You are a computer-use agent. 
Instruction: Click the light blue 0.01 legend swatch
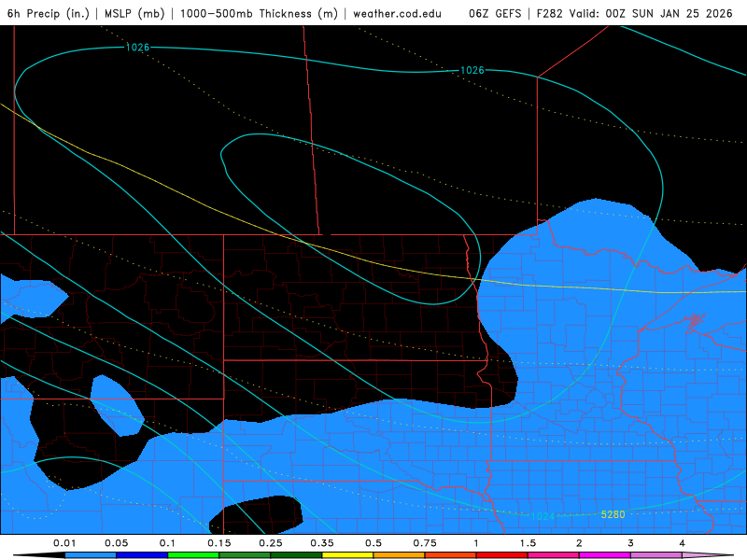(91, 555)
